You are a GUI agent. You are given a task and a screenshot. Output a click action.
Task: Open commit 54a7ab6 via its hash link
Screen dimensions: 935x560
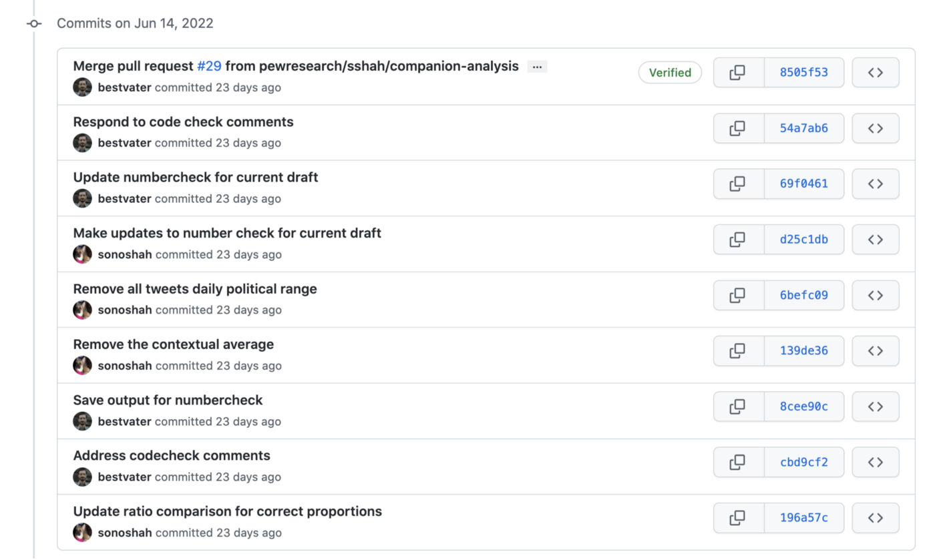tap(804, 128)
